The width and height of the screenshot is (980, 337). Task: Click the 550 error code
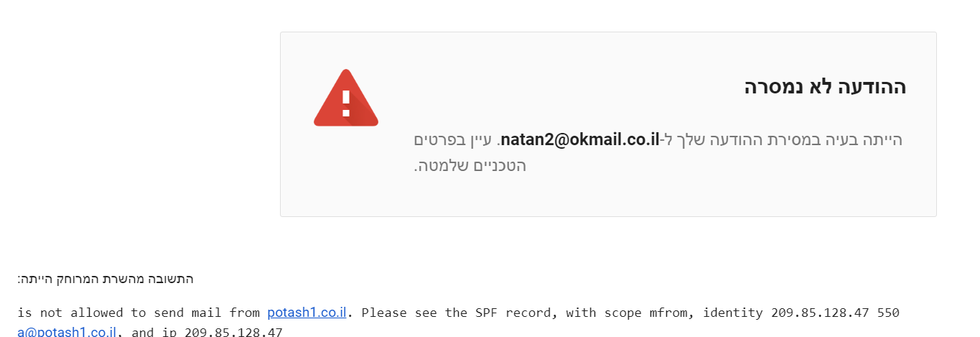pyautogui.click(x=887, y=313)
